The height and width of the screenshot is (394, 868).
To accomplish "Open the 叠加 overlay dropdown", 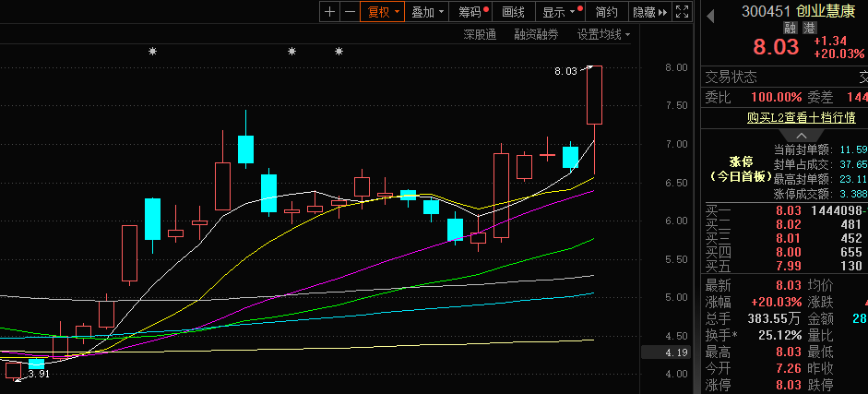I will pos(428,12).
